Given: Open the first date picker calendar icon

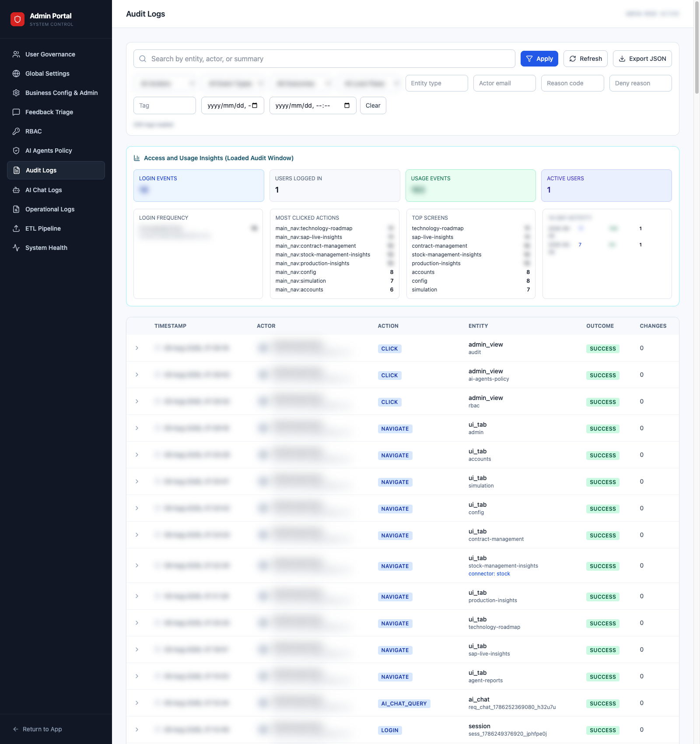Looking at the screenshot, I should [255, 105].
